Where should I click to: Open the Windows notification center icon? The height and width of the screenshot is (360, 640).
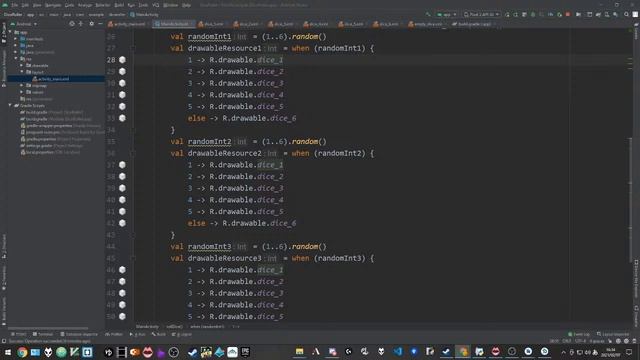tap(629, 352)
